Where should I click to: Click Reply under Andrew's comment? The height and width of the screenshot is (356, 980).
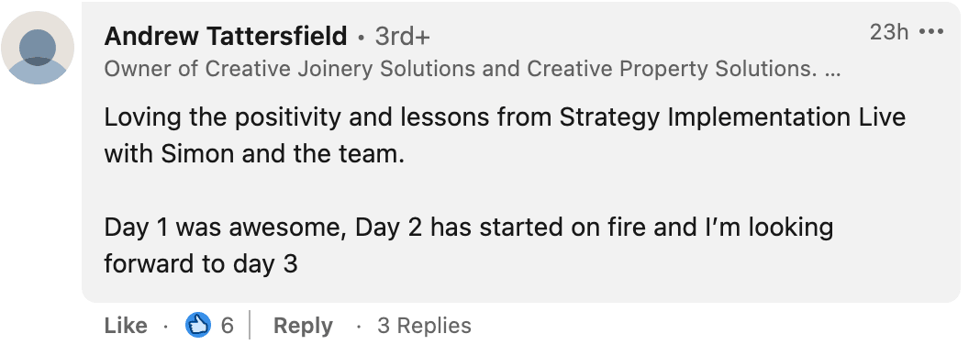pos(303,326)
